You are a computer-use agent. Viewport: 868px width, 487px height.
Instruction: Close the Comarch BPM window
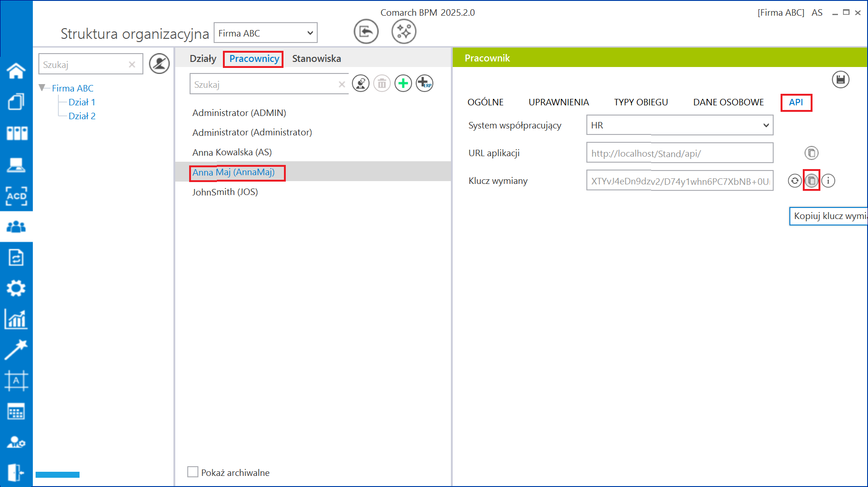coord(858,12)
